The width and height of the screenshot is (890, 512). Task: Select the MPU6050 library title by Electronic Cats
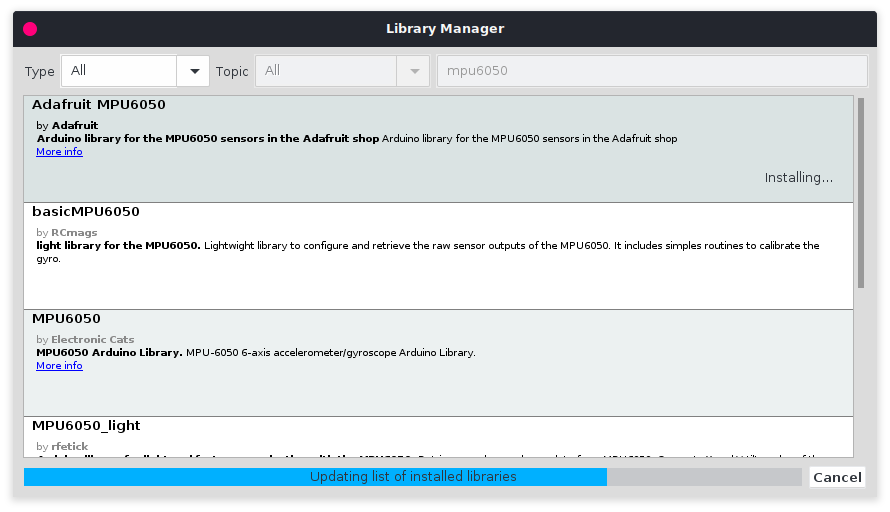66,318
